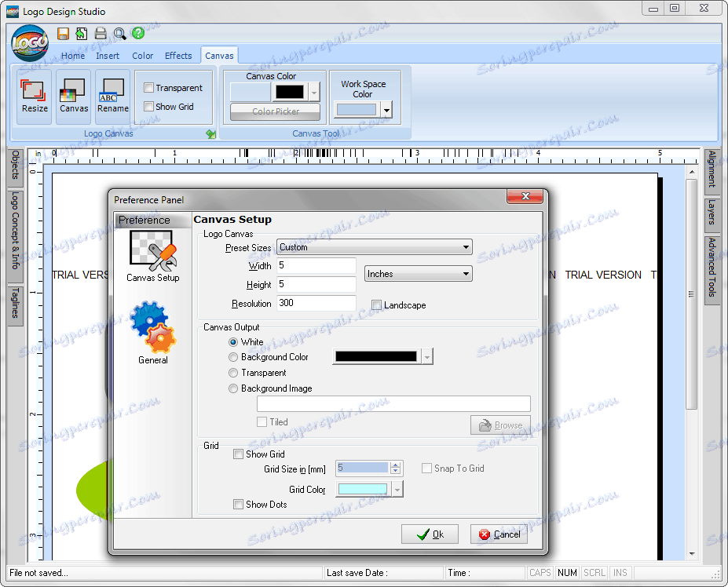
Task: Click the Browse button
Action: 500,425
